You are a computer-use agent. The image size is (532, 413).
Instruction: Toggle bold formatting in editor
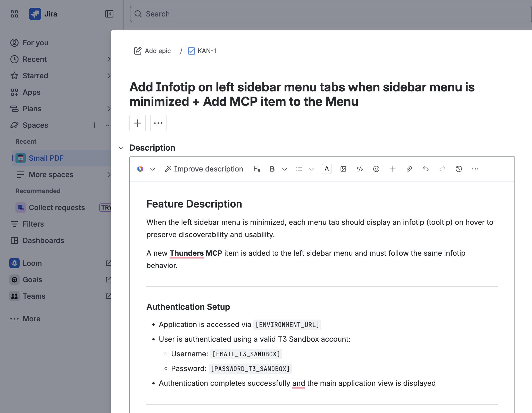(x=272, y=169)
